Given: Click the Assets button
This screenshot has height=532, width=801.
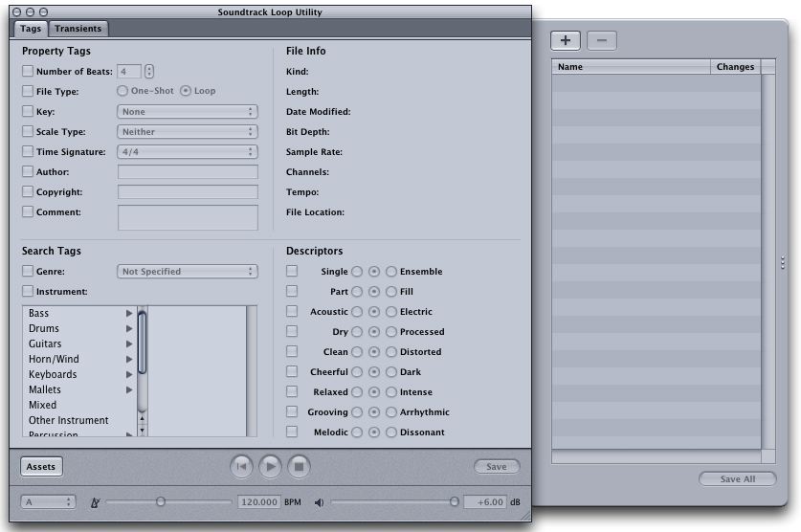Looking at the screenshot, I should (41, 467).
